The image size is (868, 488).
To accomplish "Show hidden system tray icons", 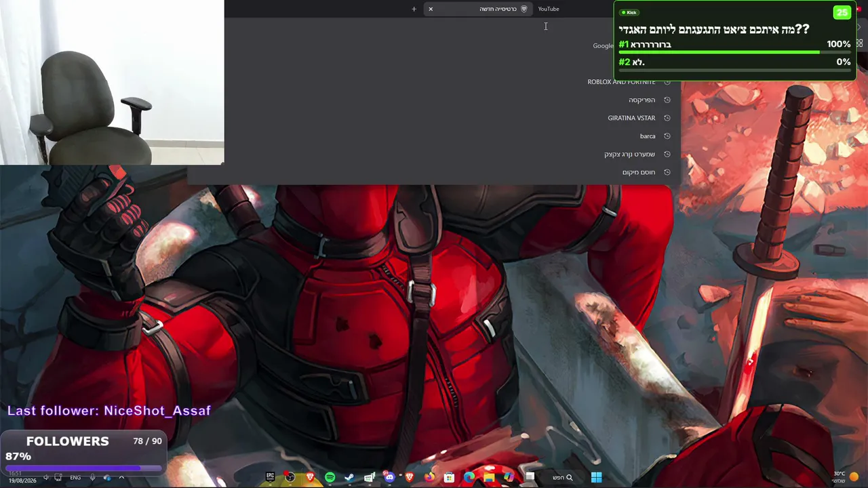I will (x=121, y=477).
